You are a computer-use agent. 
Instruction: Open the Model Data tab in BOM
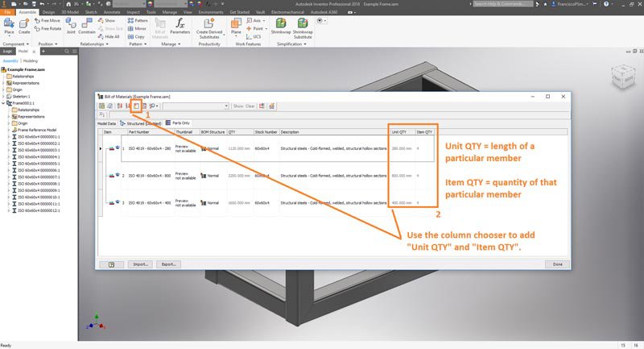(106, 123)
